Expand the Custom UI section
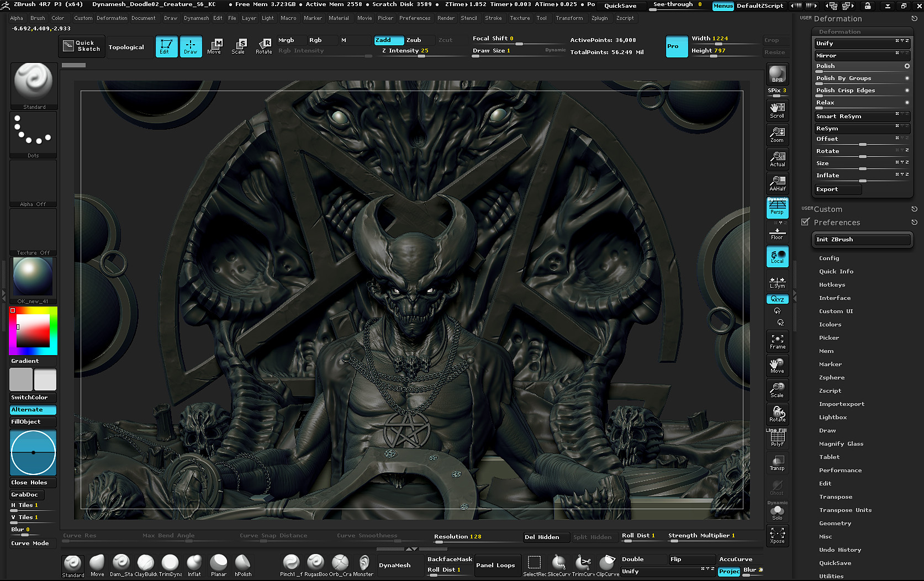This screenshot has width=924, height=581. pyautogui.click(x=836, y=311)
